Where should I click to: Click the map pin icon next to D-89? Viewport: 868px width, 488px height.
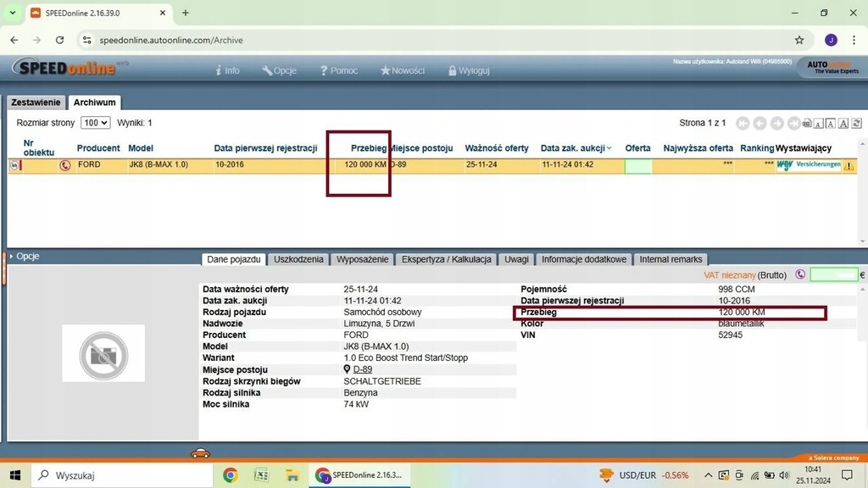click(348, 369)
